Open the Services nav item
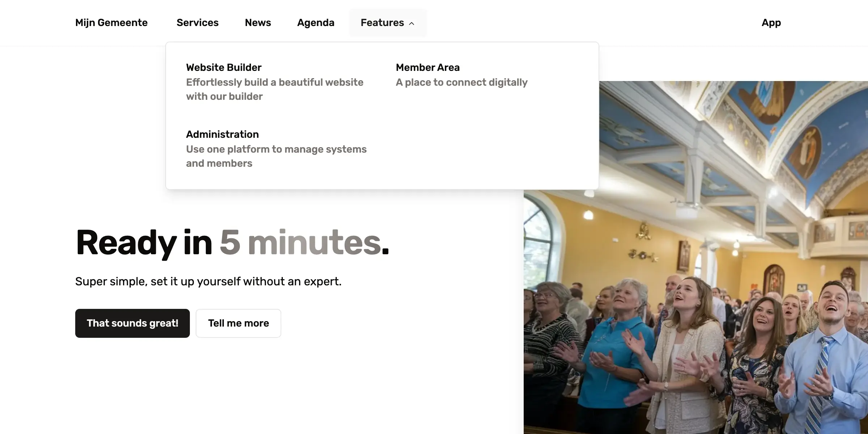This screenshot has height=434, width=868. point(197,23)
